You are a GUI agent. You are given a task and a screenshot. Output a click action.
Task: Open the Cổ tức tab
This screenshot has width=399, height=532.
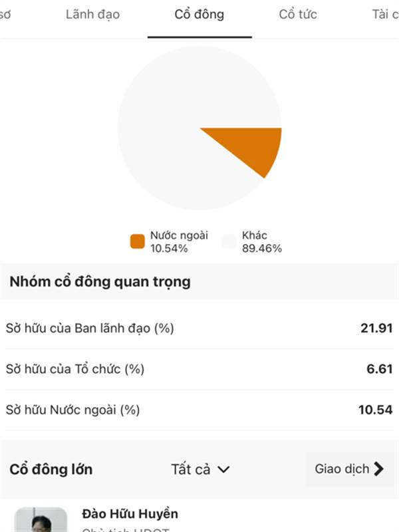[x=298, y=15]
